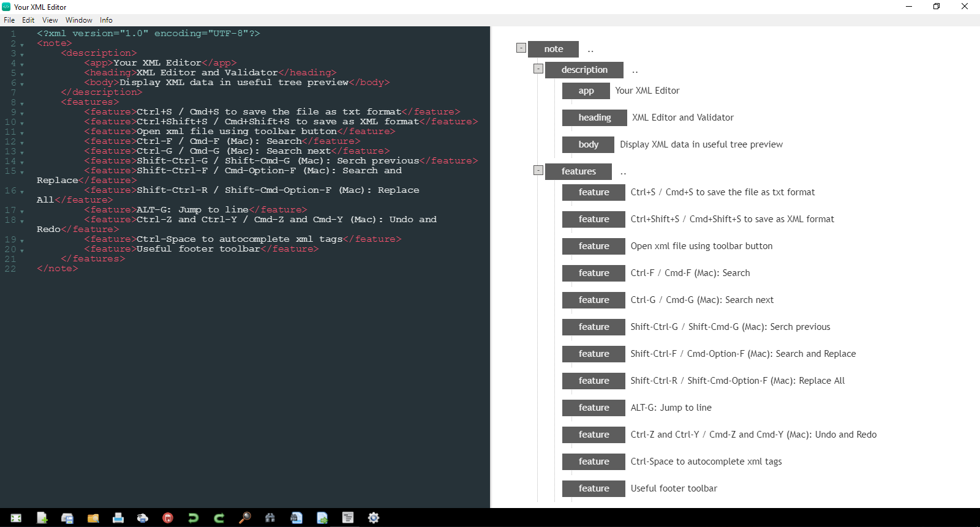Select the note tree node label
Image resolution: width=980 pixels, height=527 pixels.
[x=553, y=49]
